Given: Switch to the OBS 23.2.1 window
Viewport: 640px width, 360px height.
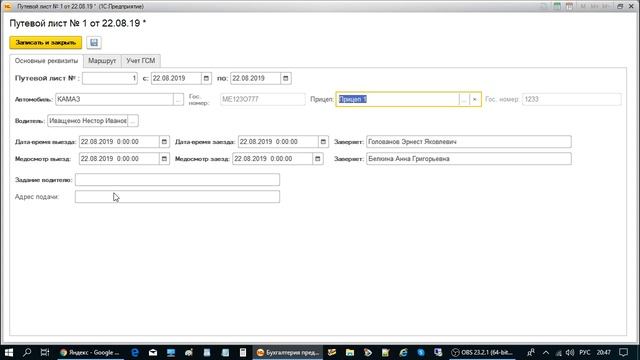Looking at the screenshot, I should pos(482,352).
